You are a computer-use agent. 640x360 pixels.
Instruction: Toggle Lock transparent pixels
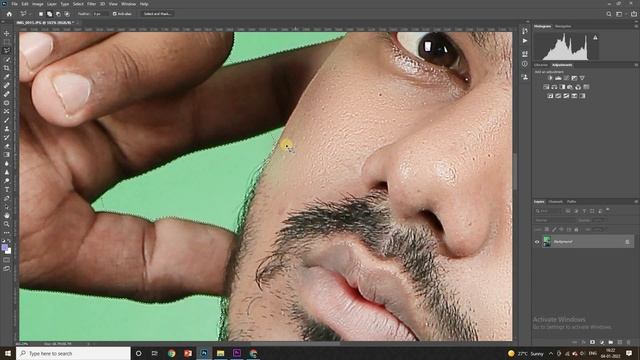click(x=547, y=229)
